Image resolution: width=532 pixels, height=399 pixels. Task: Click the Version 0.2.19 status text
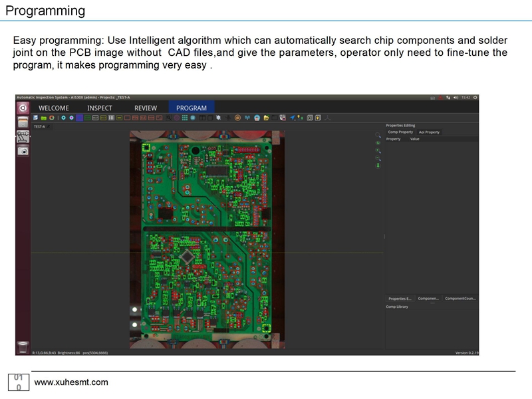pyautogui.click(x=467, y=353)
